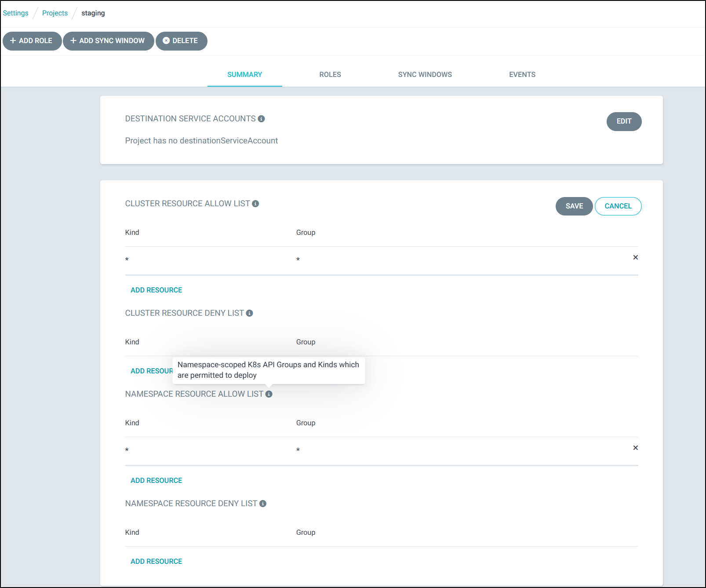Click info icon beside Namespace Resource Allow List
Image resolution: width=706 pixels, height=588 pixels.
point(269,394)
